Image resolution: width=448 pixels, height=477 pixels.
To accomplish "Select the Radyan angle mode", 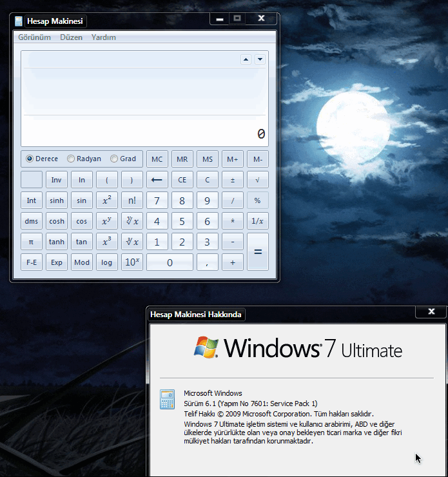I will (84, 159).
